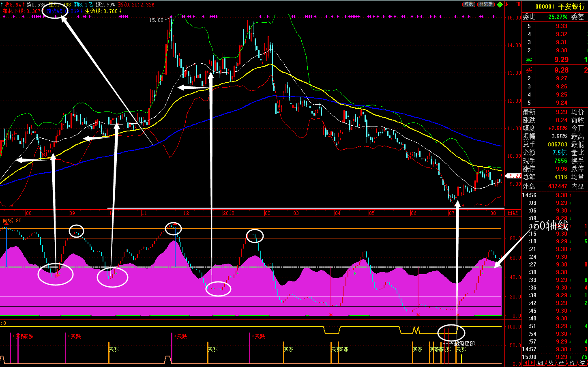
Task: Click the 07 month marker on time axis
Action: point(452,213)
